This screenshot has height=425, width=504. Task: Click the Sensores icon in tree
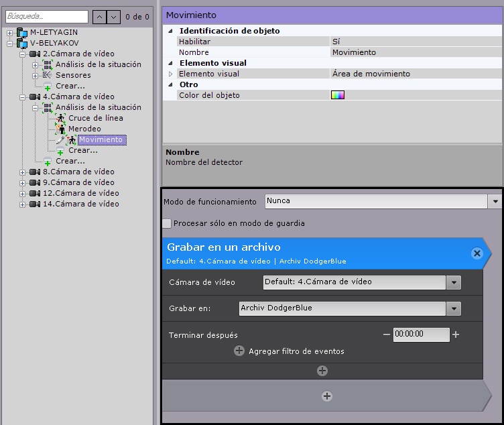[x=48, y=75]
